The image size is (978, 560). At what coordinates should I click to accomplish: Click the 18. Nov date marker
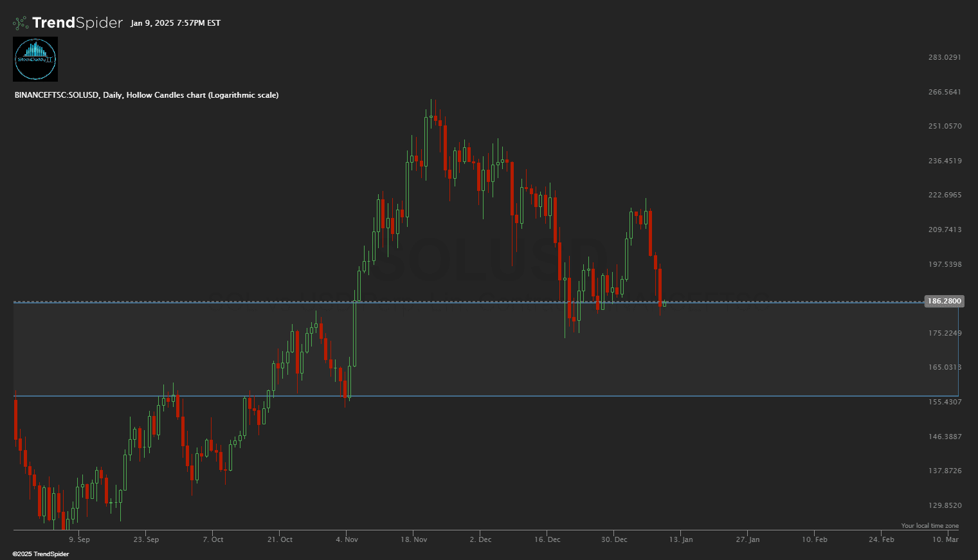tap(413, 539)
